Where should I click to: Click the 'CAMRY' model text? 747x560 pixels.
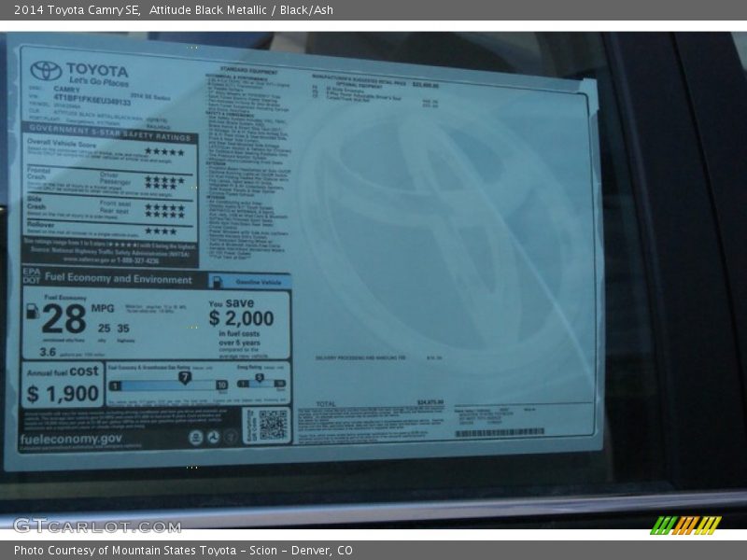pyautogui.click(x=66, y=89)
